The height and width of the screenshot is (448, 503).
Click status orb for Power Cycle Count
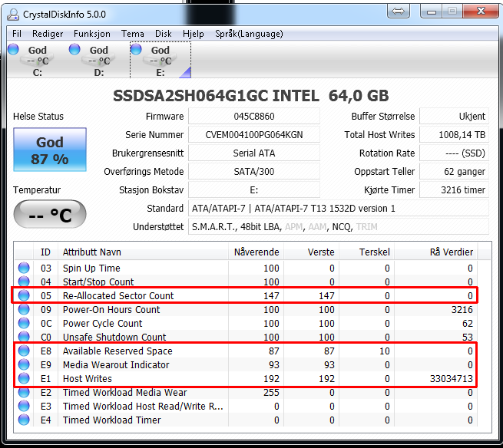24,323
